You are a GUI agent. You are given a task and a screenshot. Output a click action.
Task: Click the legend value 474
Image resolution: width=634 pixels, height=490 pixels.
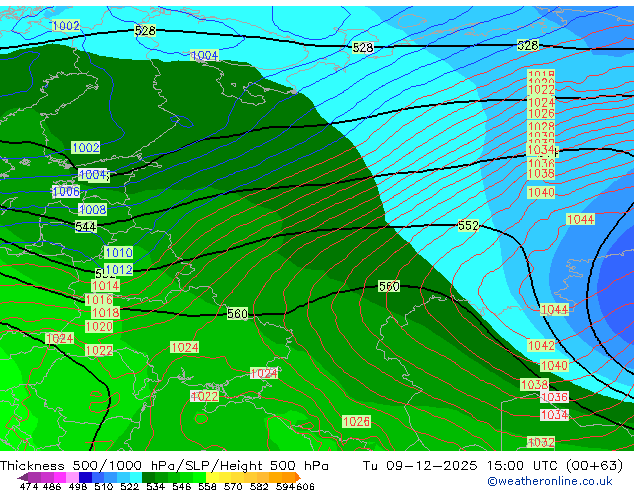(29, 486)
